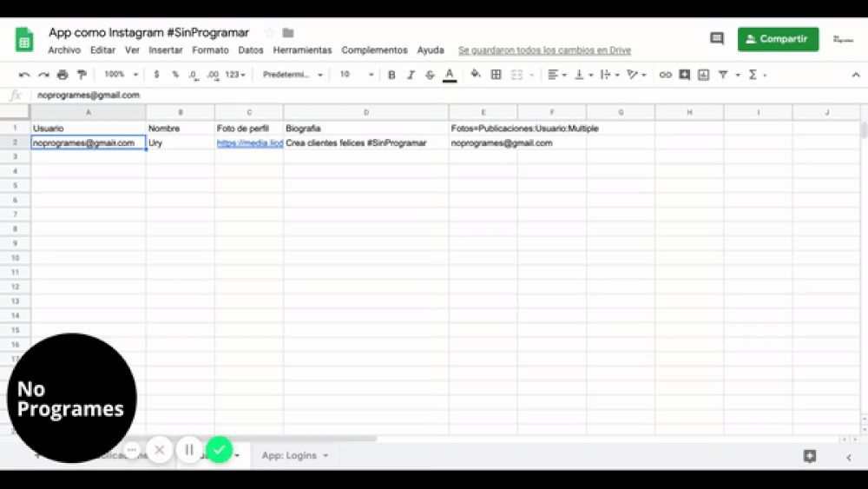This screenshot has width=868, height=489.
Task: Switch to the App: Logins sheet tab
Action: pyautogui.click(x=289, y=455)
